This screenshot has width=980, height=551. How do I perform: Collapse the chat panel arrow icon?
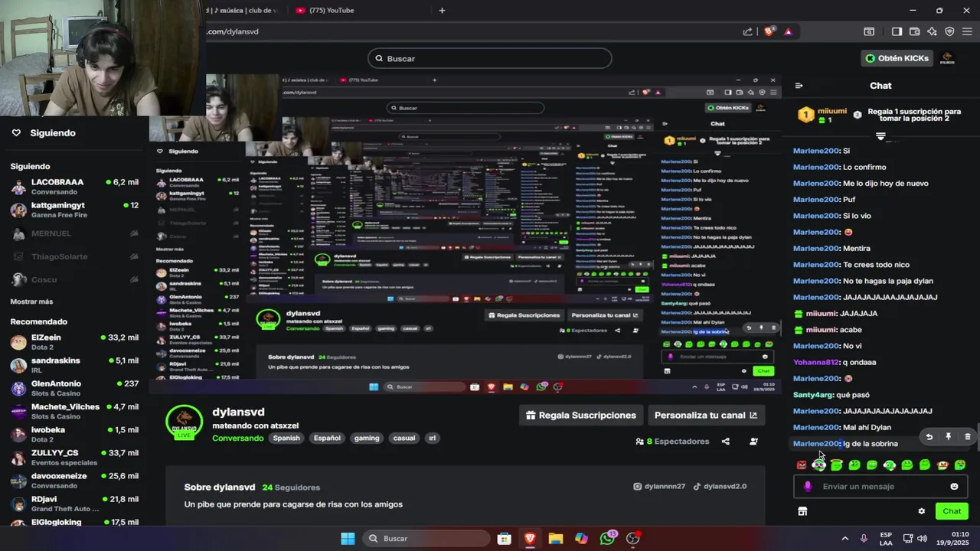click(x=799, y=86)
